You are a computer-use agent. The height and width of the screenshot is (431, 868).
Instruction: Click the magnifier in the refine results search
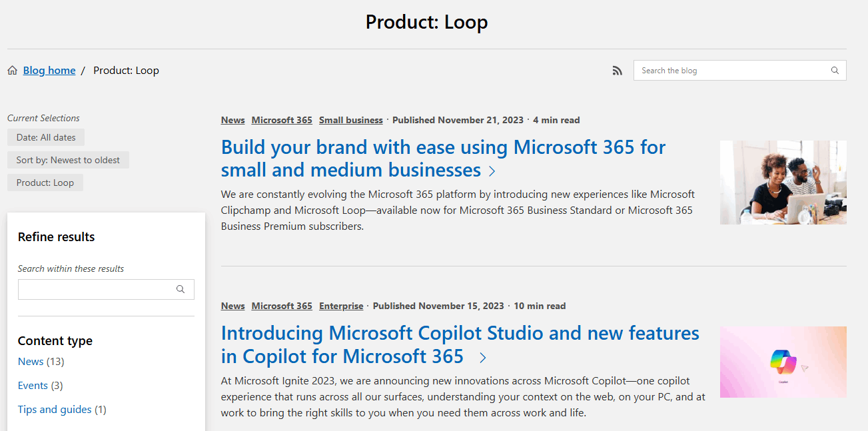click(181, 289)
